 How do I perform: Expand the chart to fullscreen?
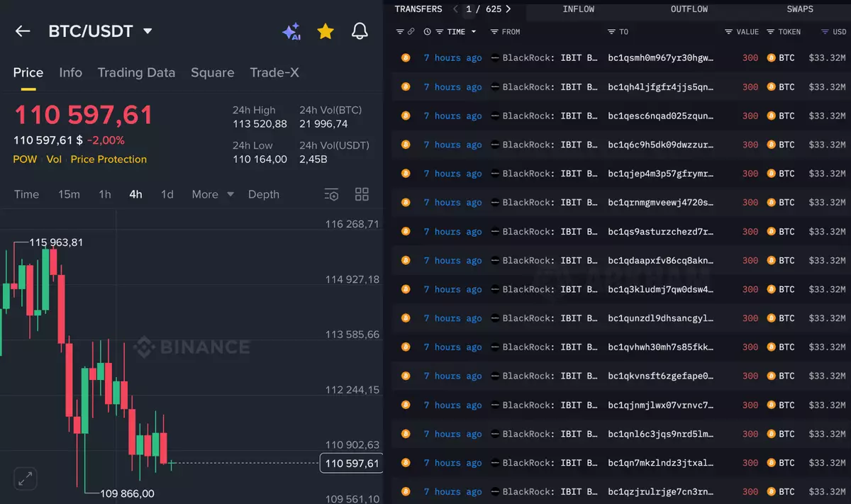26,478
